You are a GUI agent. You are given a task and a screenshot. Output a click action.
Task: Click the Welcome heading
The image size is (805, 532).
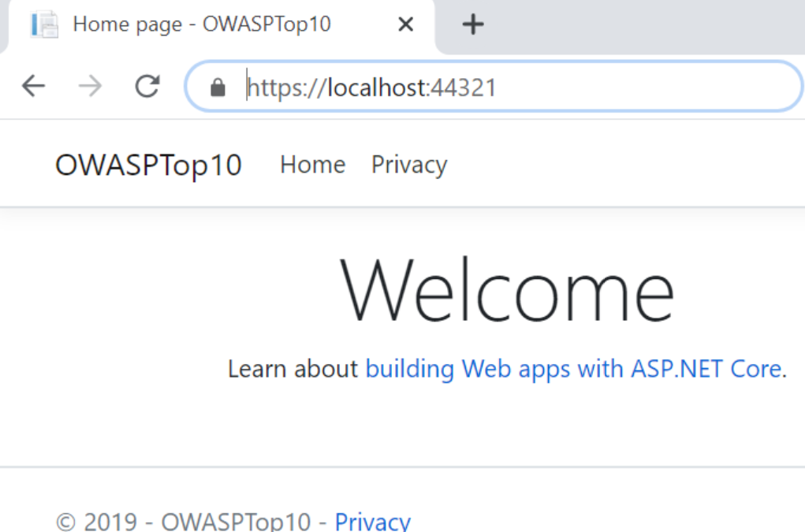tap(507, 289)
